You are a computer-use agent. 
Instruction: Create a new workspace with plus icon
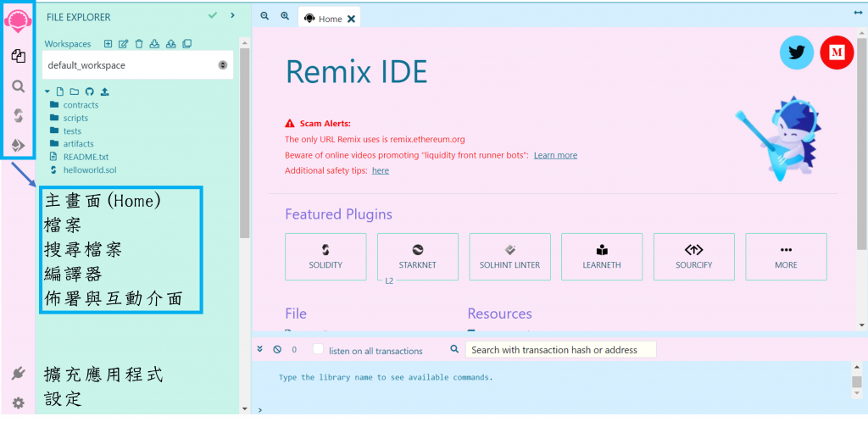click(x=108, y=44)
